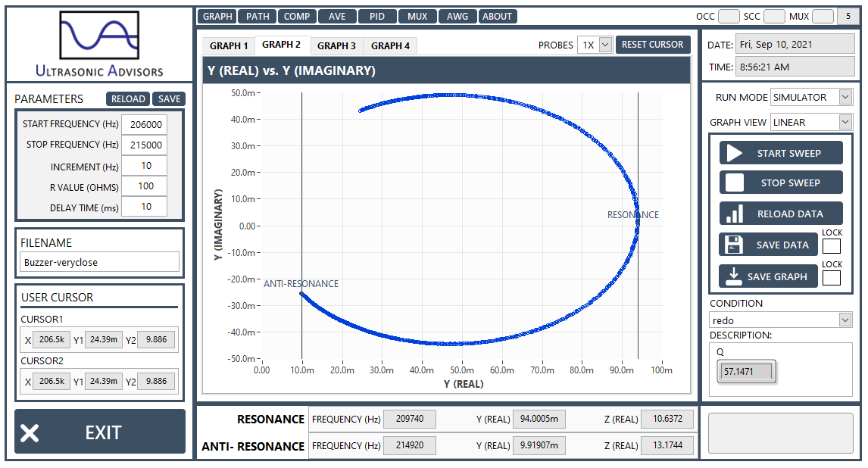The image size is (868, 468).
Task: Switch to the GRAPH top menu tab
Action: pyautogui.click(x=217, y=17)
